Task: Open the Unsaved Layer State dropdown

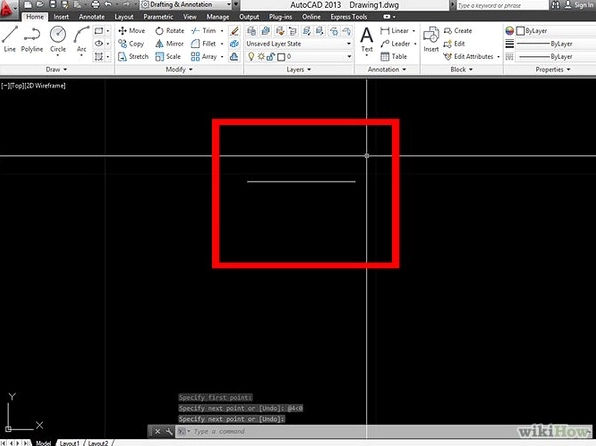Action: pos(298,44)
